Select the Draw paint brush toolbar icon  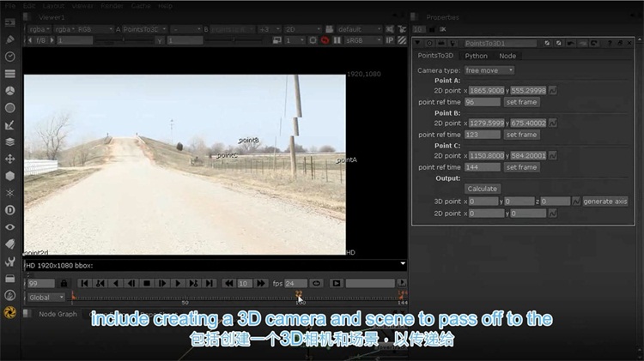10,39
